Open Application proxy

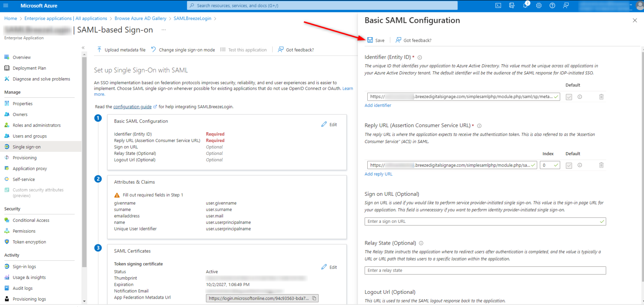click(30, 169)
